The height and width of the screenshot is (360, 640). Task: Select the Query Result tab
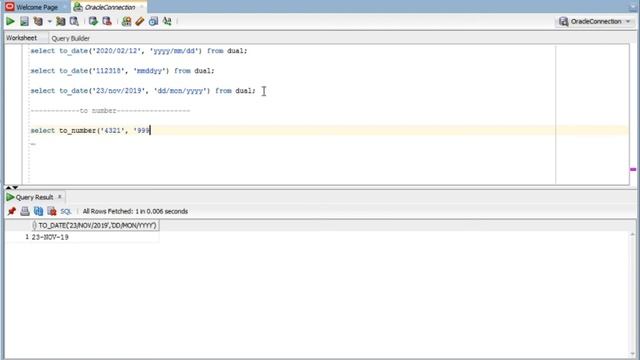click(x=34, y=197)
